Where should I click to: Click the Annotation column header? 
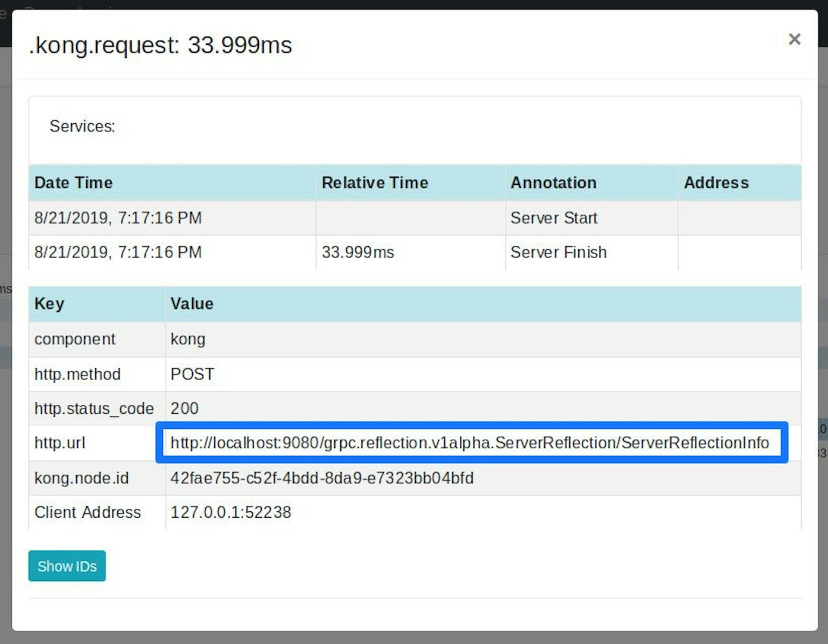pyautogui.click(x=553, y=182)
